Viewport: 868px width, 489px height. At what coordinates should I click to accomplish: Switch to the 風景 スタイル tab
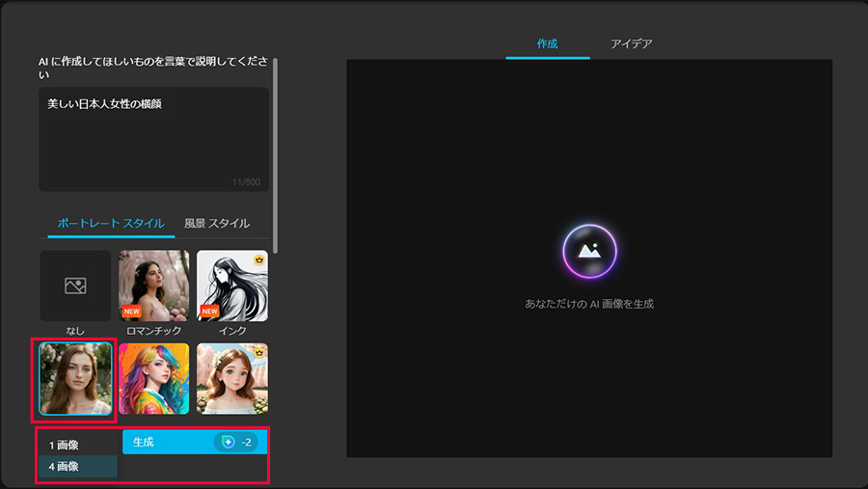pyautogui.click(x=217, y=223)
